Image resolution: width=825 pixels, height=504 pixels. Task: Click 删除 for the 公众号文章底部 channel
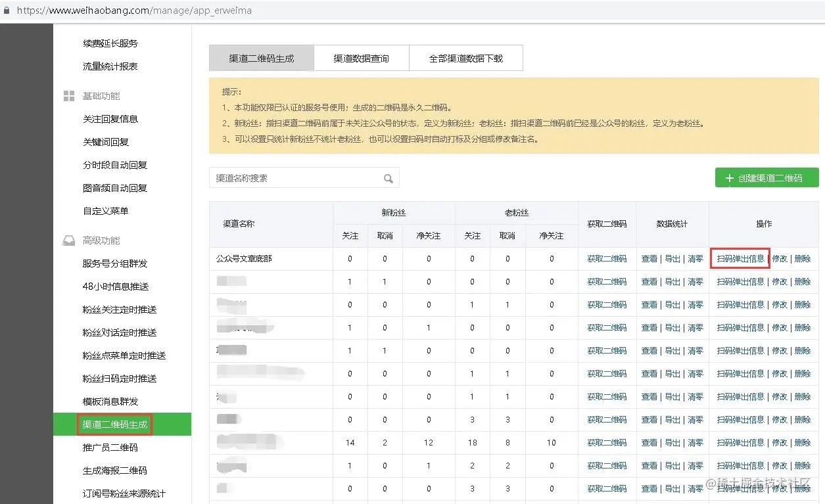point(803,258)
